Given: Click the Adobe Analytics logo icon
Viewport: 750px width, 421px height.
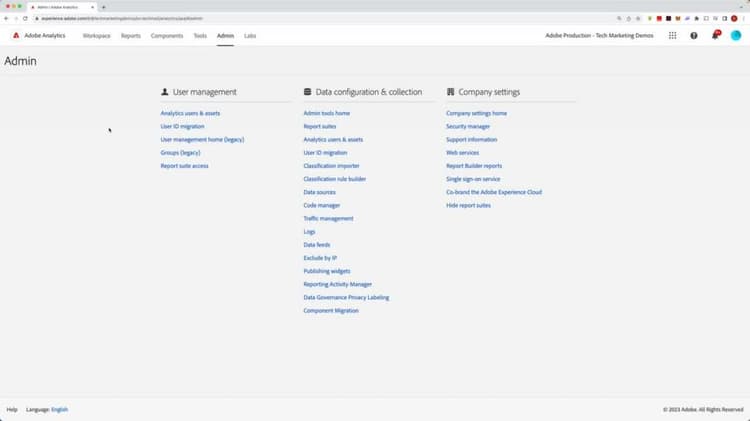Looking at the screenshot, I should click(x=16, y=35).
